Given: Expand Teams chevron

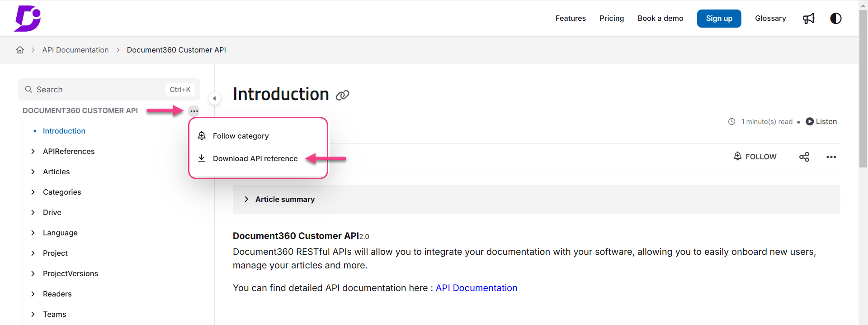Looking at the screenshot, I should coord(33,314).
